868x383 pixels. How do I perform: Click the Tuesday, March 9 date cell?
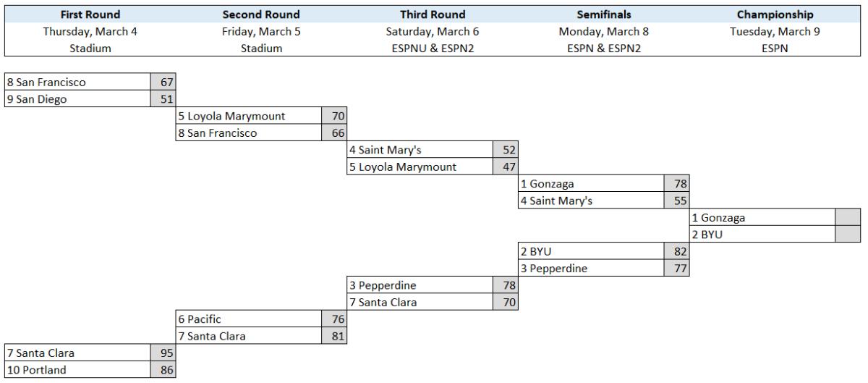pos(775,31)
